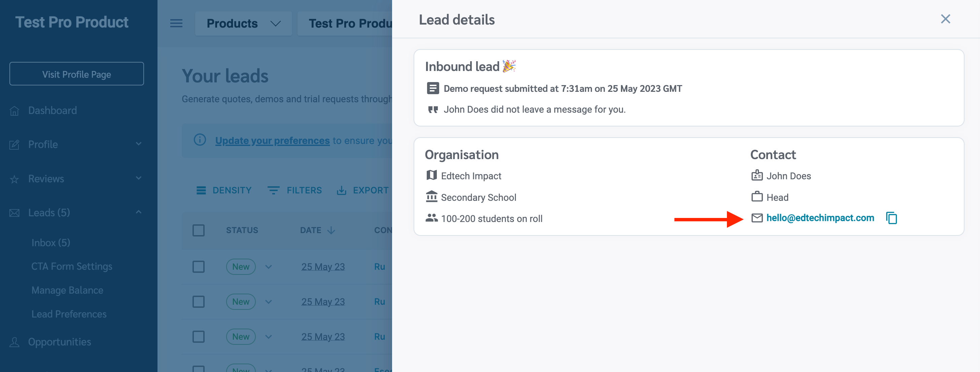980x372 pixels.
Task: Open the hamburger menu icon
Action: coord(176,24)
